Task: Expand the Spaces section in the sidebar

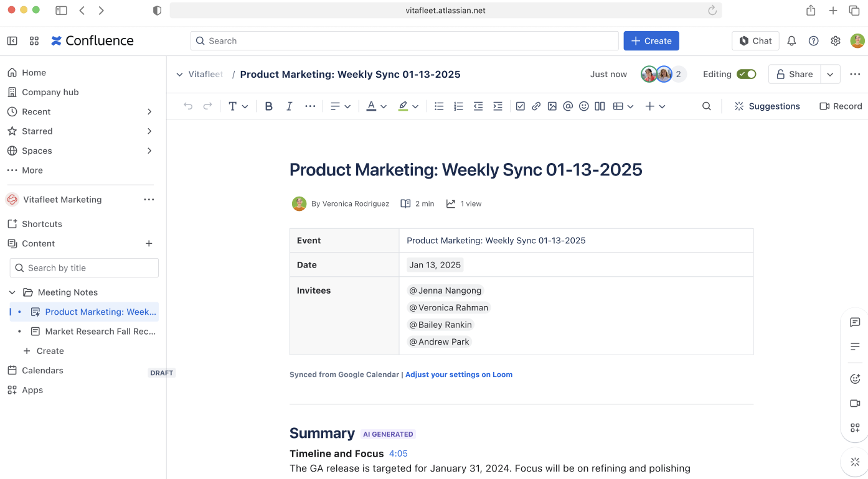Action: coord(149,151)
